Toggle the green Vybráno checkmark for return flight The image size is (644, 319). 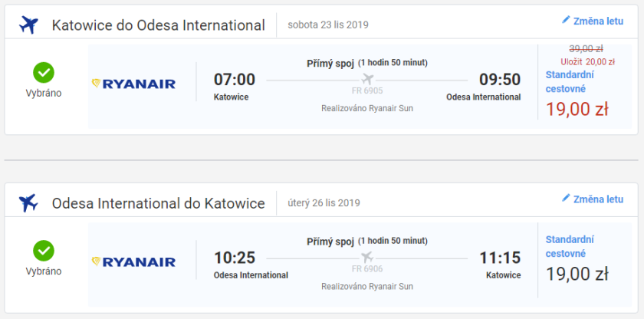click(x=43, y=250)
